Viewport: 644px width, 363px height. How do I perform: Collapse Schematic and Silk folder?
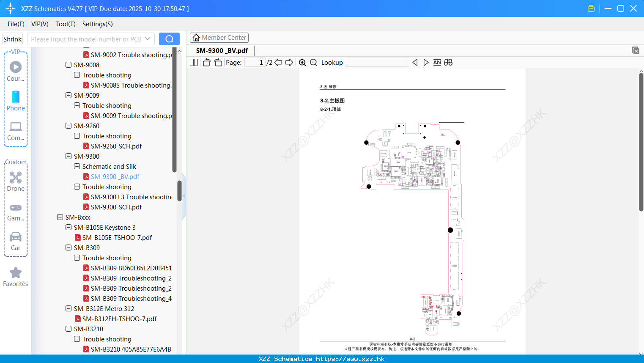[x=77, y=166]
